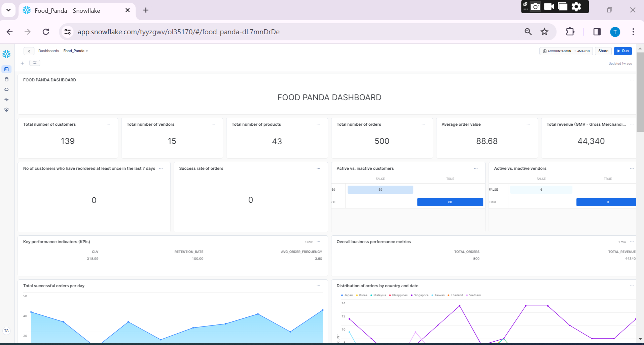Click the Dashboards breadcrumb link
The image size is (644, 345).
pos(48,51)
